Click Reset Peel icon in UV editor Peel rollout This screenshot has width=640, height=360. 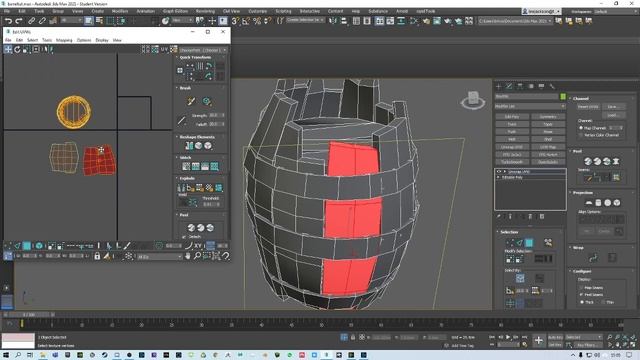[x=210, y=228]
